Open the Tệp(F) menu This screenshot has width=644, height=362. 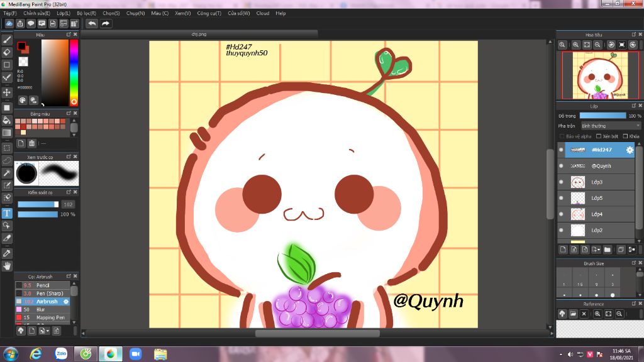coord(10,13)
